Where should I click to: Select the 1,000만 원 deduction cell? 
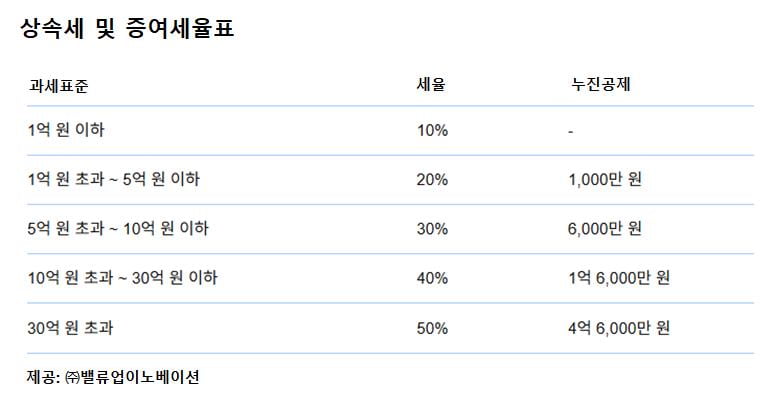tap(604, 179)
